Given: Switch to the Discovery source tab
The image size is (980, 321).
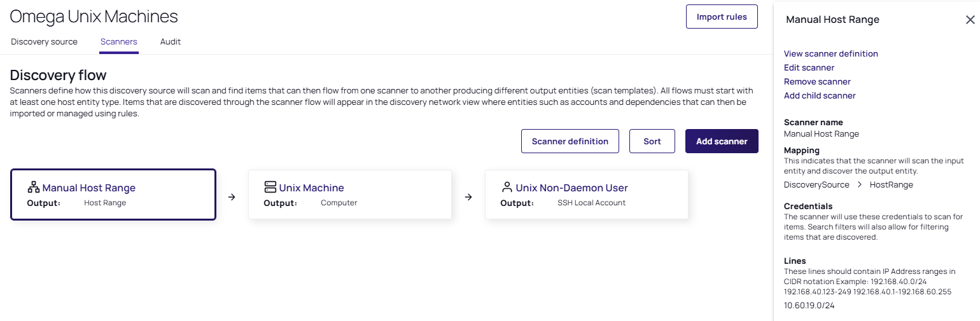Looking at the screenshot, I should click(44, 41).
